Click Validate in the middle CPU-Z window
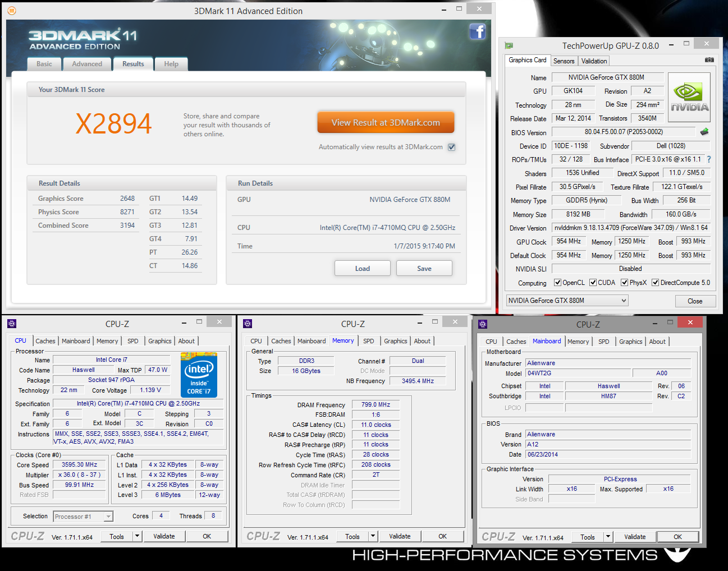Image resolution: width=728 pixels, height=571 pixels. click(400, 536)
